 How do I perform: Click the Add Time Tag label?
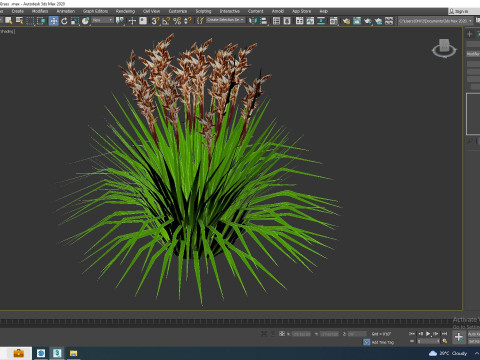(x=383, y=342)
